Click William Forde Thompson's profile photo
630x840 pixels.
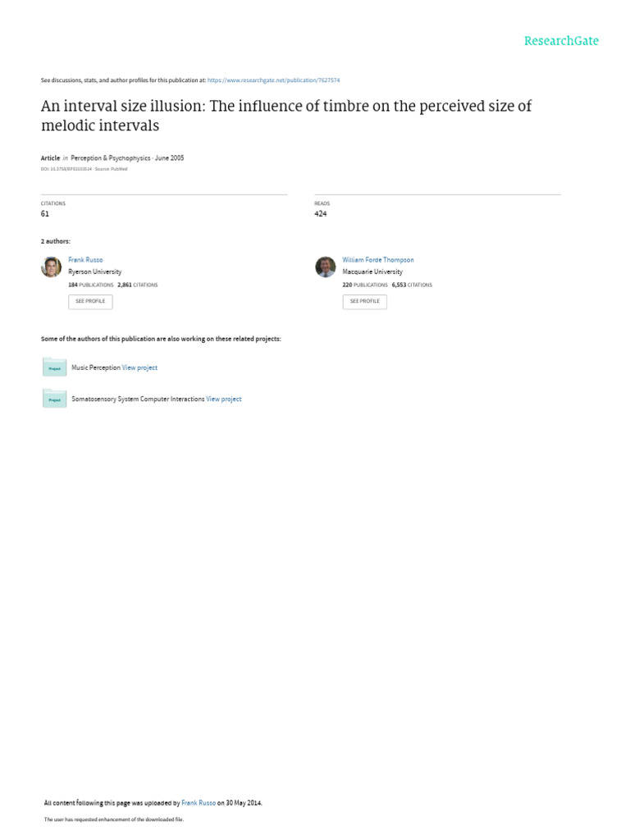tap(325, 267)
